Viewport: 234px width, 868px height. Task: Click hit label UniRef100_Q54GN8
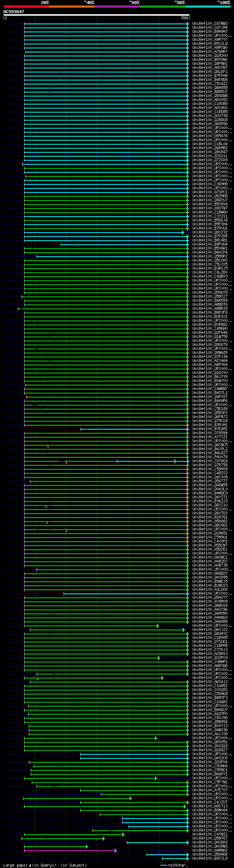pos(210,96)
